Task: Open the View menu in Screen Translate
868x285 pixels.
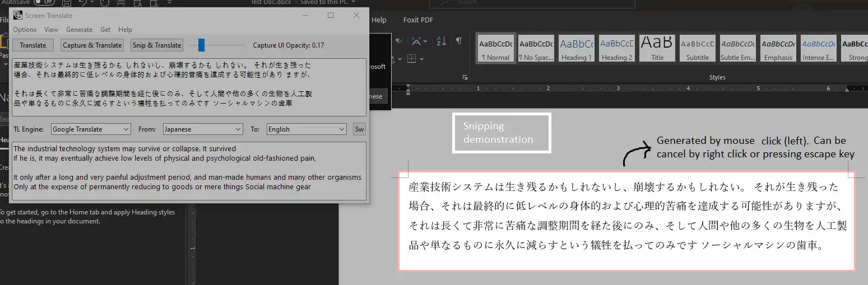Action: [x=51, y=30]
